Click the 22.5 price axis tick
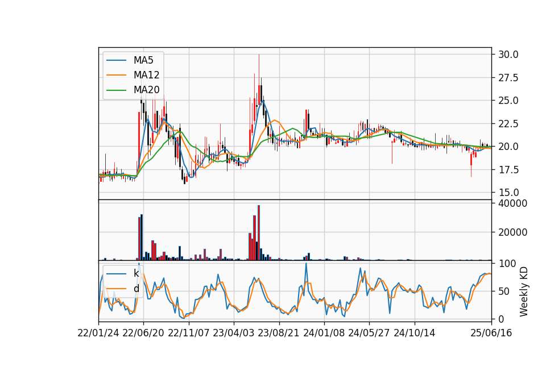 (508, 124)
